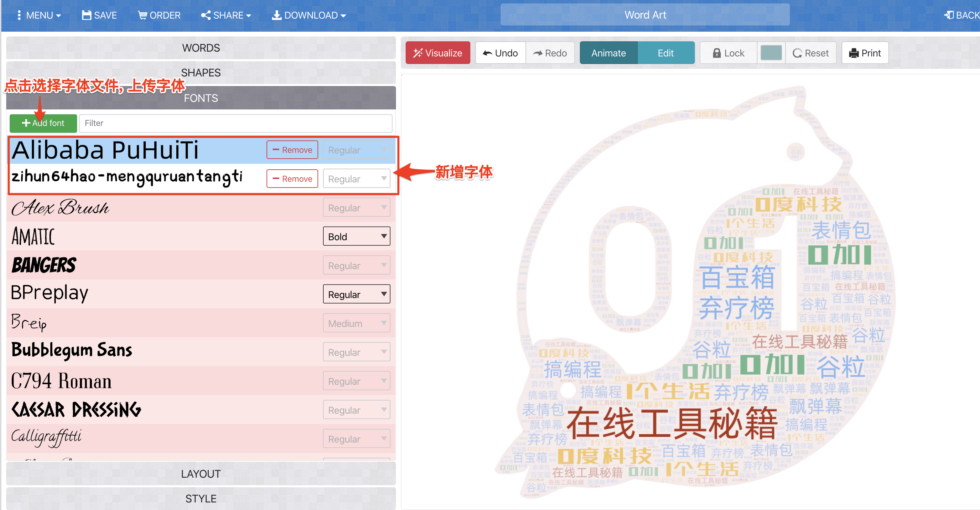Click the Visualize magic wand button
This screenshot has height=510, width=980.
tap(438, 53)
